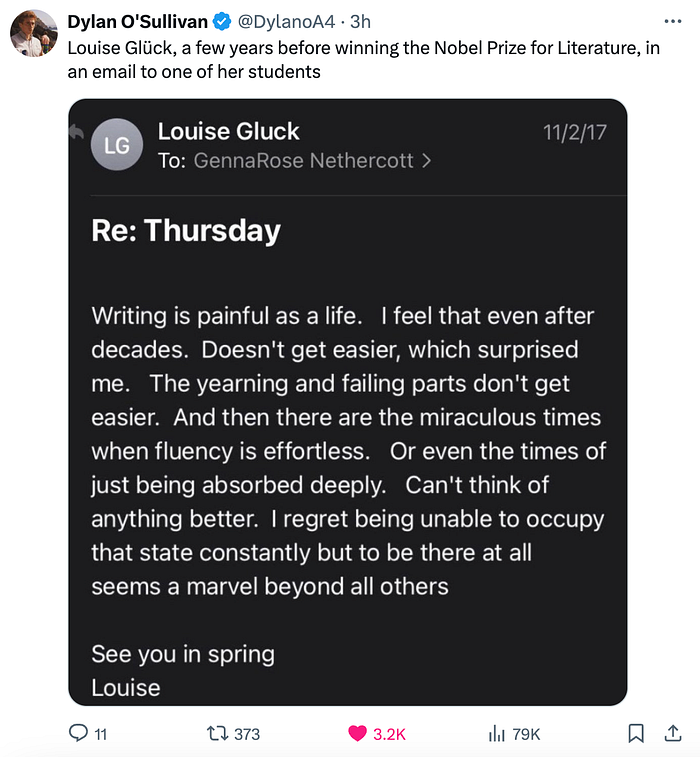Open the @DylanoA4 handle link
This screenshot has height=757, width=700.
pos(286,22)
